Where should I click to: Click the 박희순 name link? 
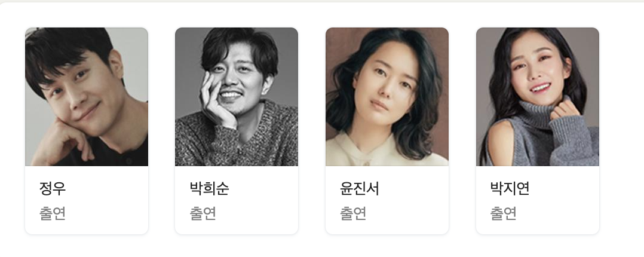(x=209, y=188)
